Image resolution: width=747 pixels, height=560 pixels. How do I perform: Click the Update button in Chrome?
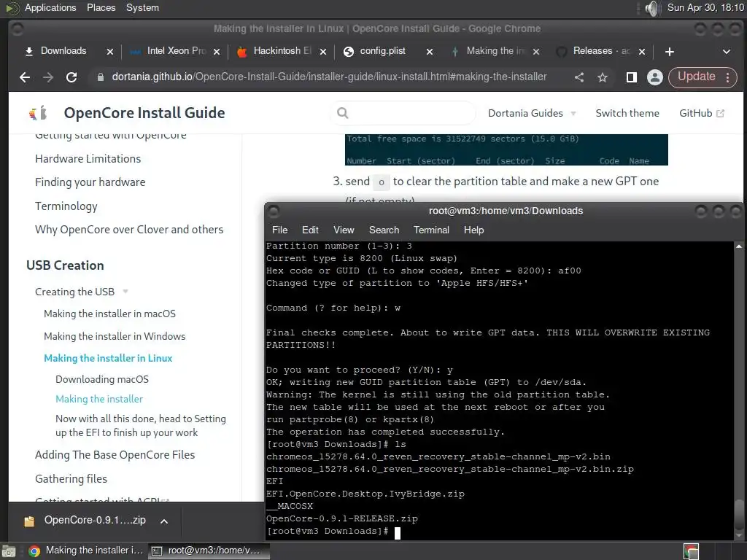click(x=697, y=77)
